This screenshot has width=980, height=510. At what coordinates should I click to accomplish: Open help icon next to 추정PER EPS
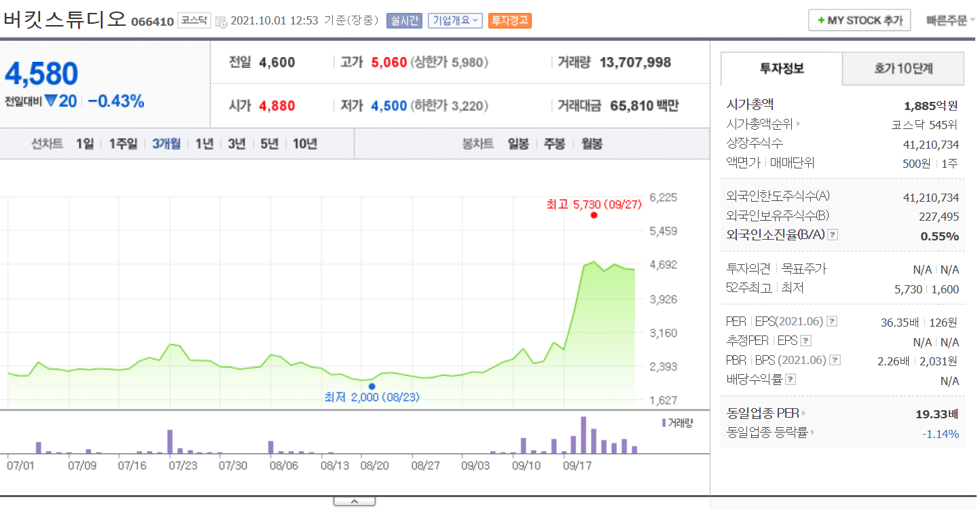pyautogui.click(x=806, y=341)
